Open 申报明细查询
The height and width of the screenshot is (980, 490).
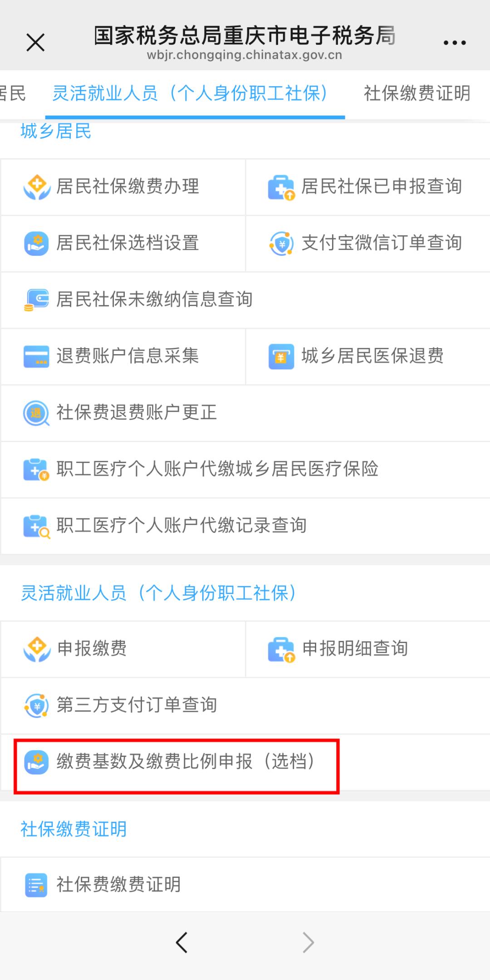[355, 648]
